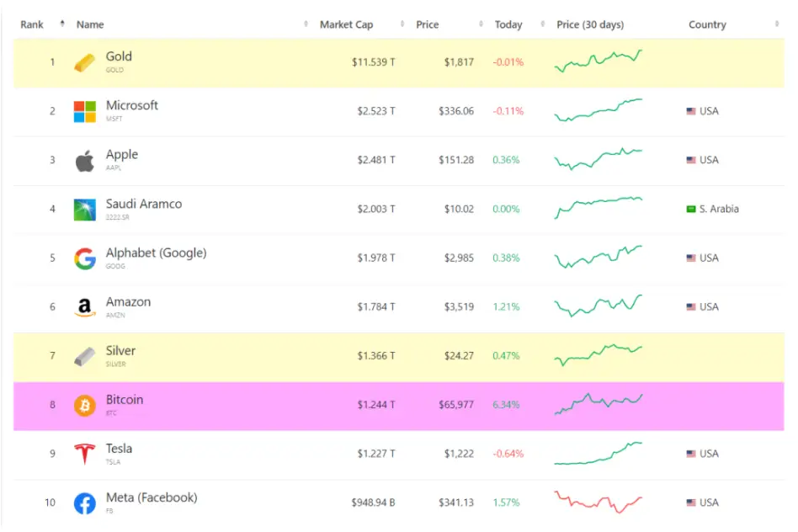
Task: Click the Market Cap column header
Action: click(x=346, y=24)
